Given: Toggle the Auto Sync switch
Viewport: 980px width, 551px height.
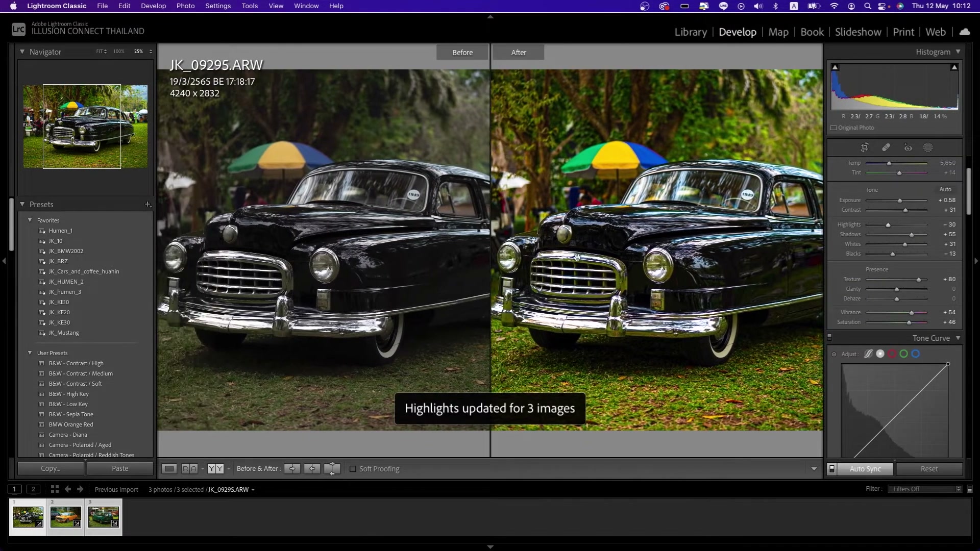Looking at the screenshot, I should 832,468.
